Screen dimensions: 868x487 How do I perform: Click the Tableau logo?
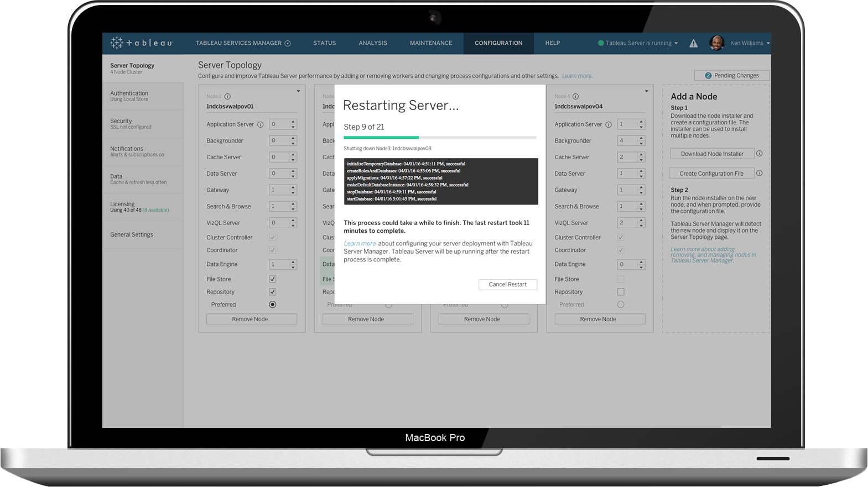click(x=142, y=43)
